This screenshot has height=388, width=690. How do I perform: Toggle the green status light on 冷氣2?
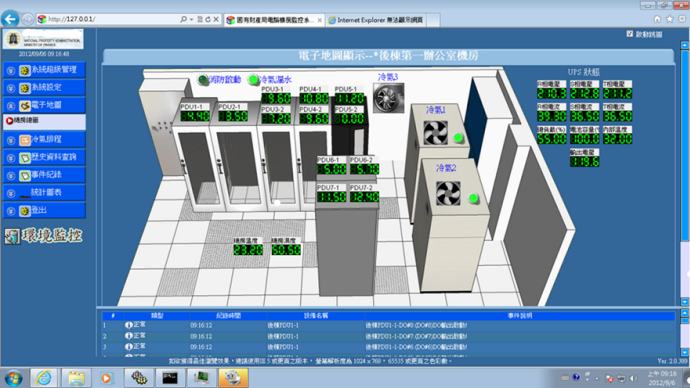tap(473, 199)
